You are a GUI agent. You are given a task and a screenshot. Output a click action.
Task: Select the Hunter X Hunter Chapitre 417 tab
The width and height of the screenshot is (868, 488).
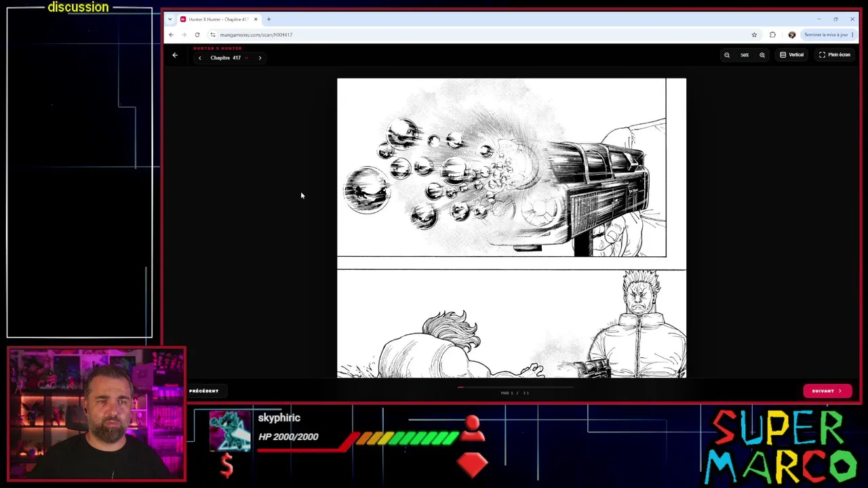tap(218, 19)
